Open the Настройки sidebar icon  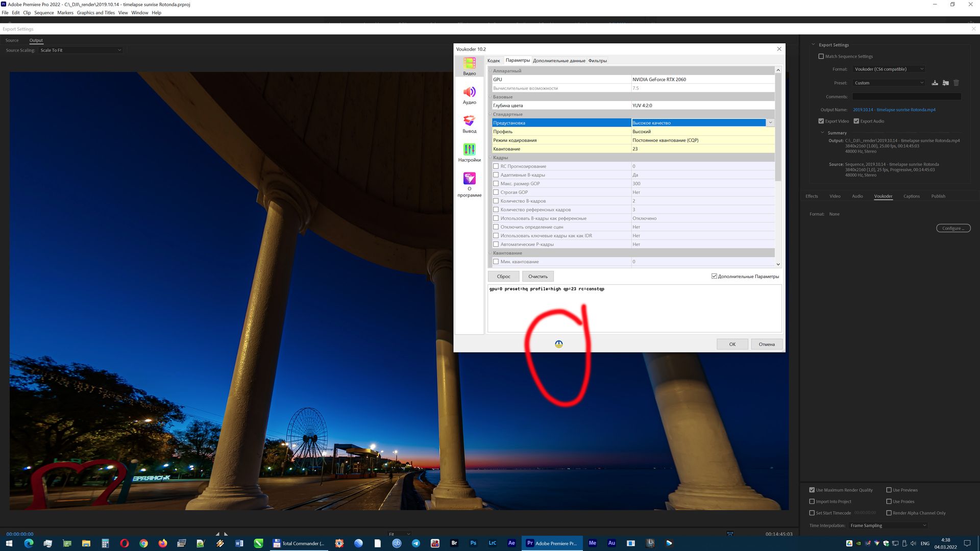[469, 153]
